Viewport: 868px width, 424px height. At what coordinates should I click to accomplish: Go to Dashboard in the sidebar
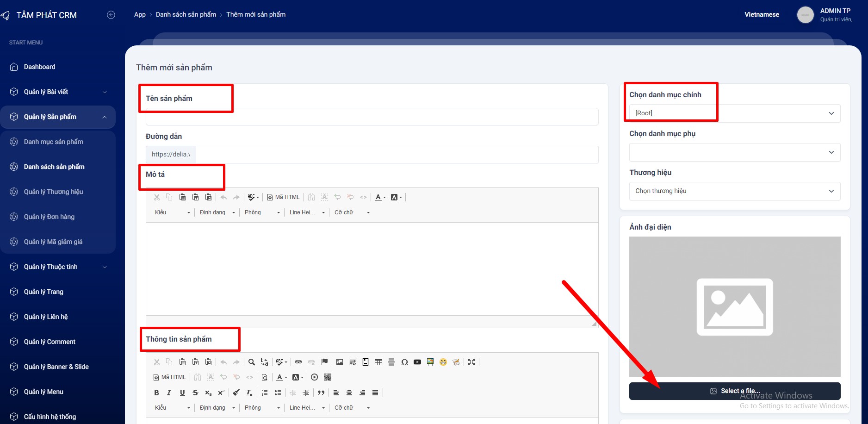pos(39,67)
